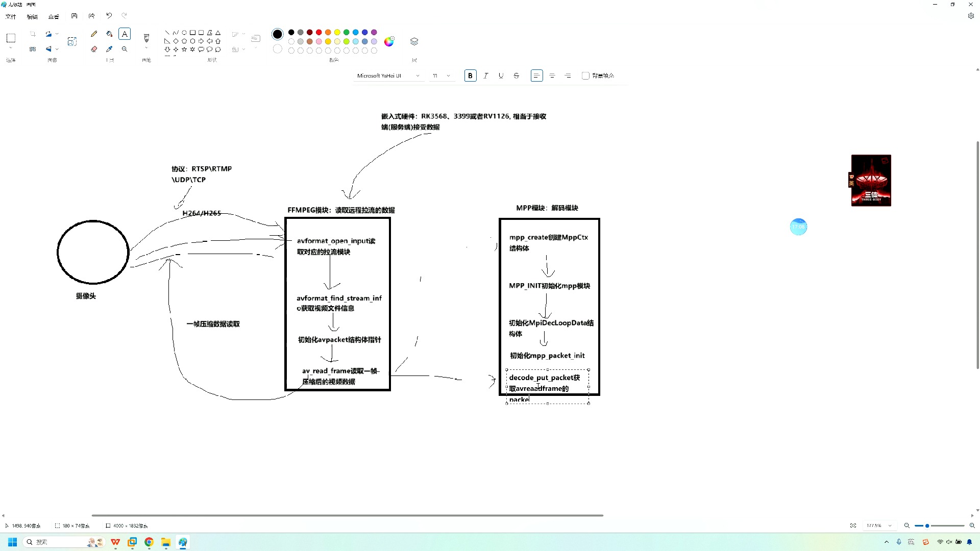Open the Settings gear icon
The height and width of the screenshot is (551, 980).
pos(971,16)
